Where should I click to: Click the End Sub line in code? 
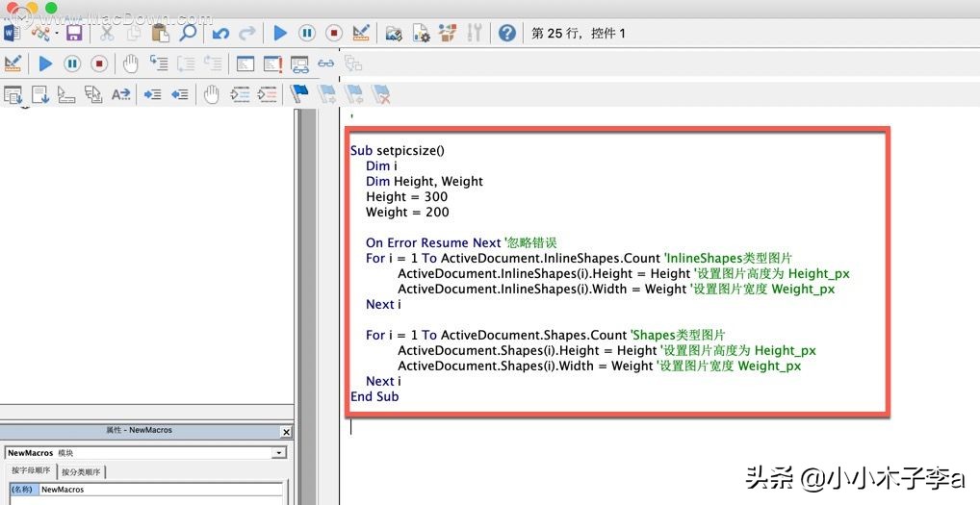point(374,396)
